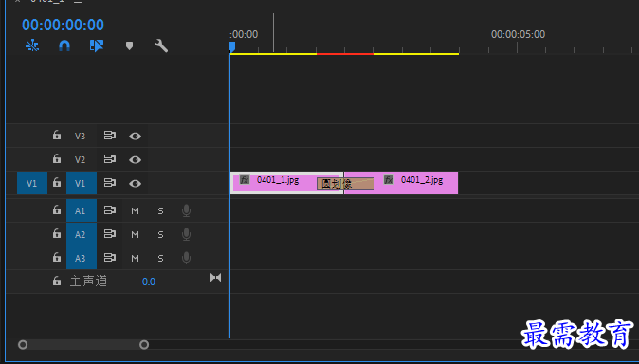Open Timeline Display Settings wrench

click(x=161, y=45)
